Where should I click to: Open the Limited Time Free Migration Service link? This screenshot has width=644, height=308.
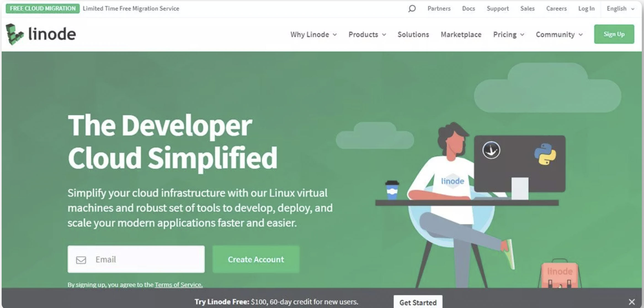click(x=131, y=9)
